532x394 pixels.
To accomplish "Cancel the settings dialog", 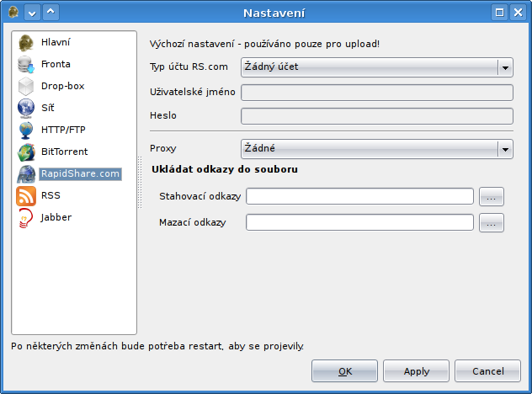I will click(x=487, y=371).
